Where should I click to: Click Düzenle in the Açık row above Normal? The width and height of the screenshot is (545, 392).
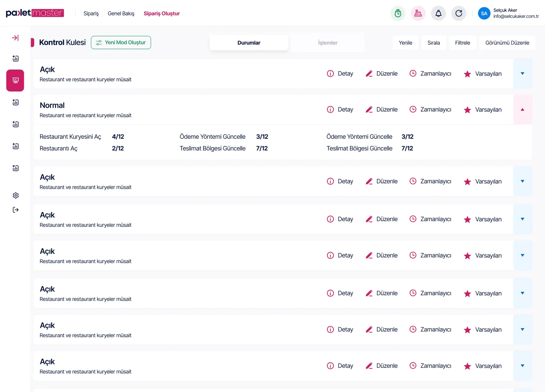[x=381, y=74]
